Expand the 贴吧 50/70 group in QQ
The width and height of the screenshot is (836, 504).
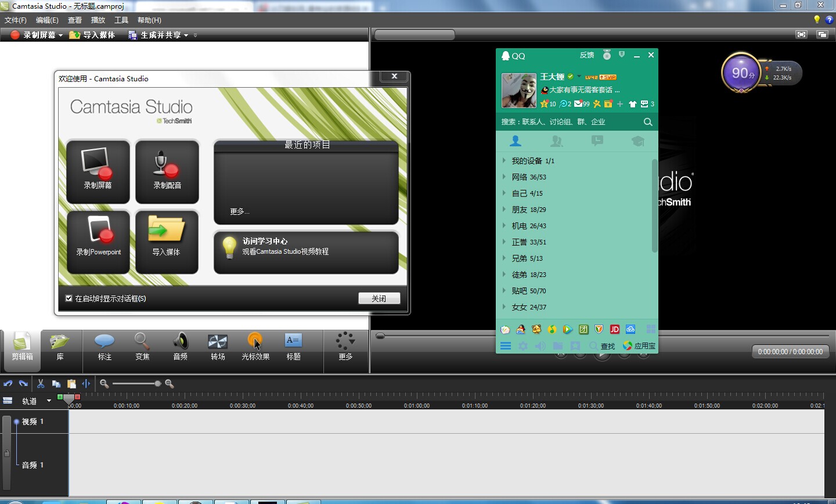coord(504,291)
